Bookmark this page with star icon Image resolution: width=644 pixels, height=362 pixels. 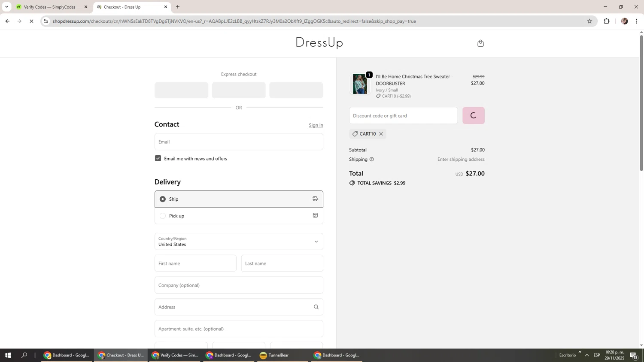click(x=589, y=21)
